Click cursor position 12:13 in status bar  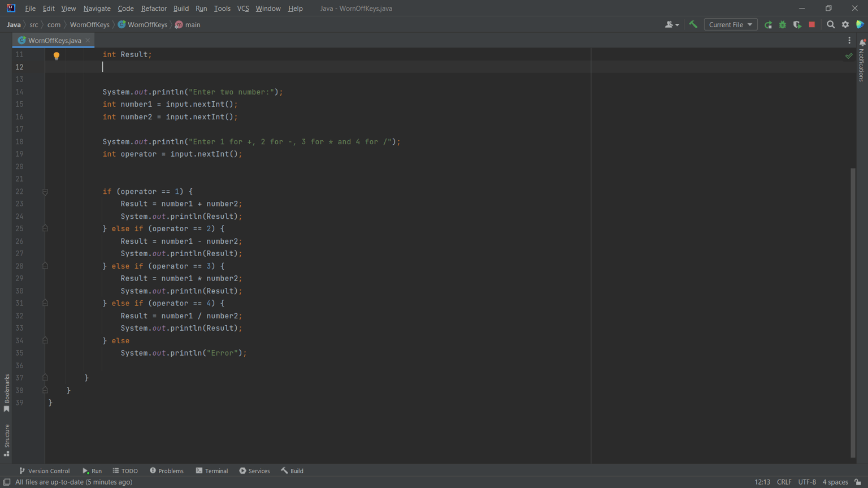click(762, 482)
